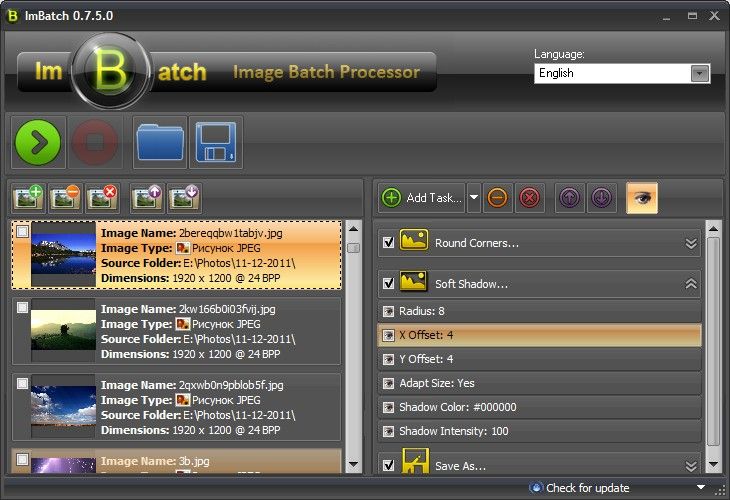Expand the Round Corners task settings
The height and width of the screenshot is (500, 730).
(x=690, y=243)
